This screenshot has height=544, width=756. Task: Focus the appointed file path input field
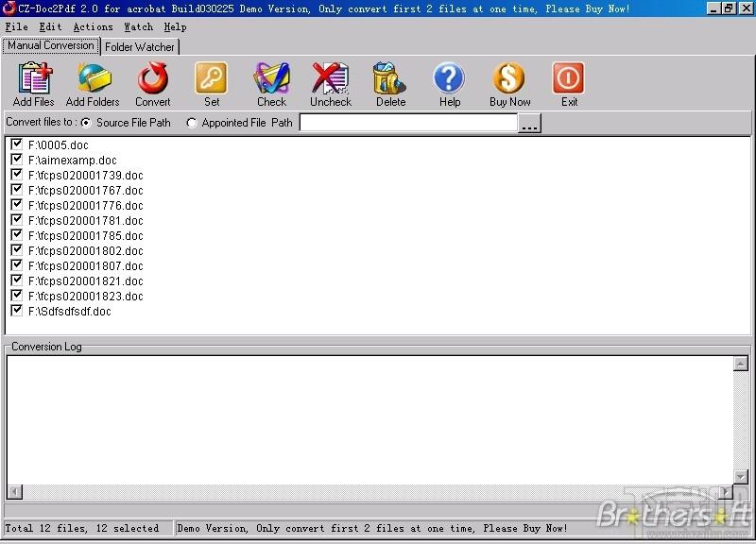coord(408,123)
